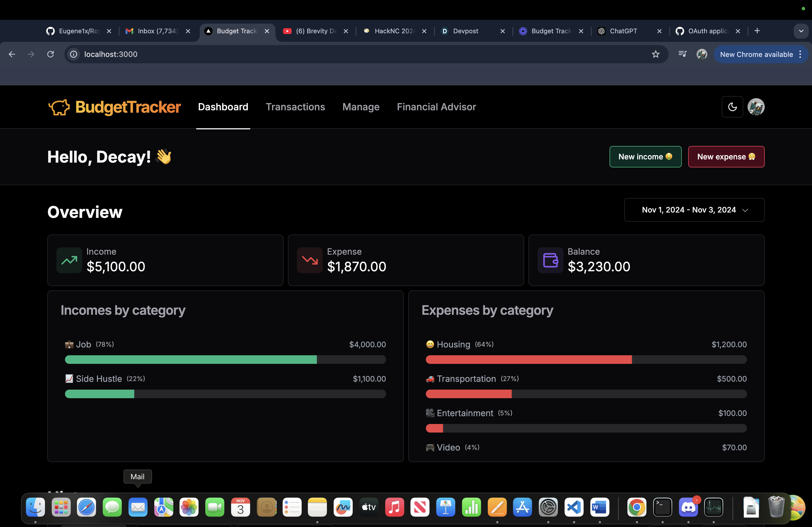Open Visual Studio Code from the dock

[574, 507]
